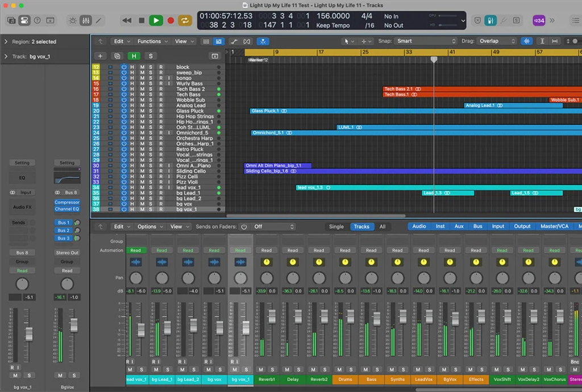Image resolution: width=582 pixels, height=392 pixels.
Task: Click the purple count-in 1234 button
Action: [538, 20]
